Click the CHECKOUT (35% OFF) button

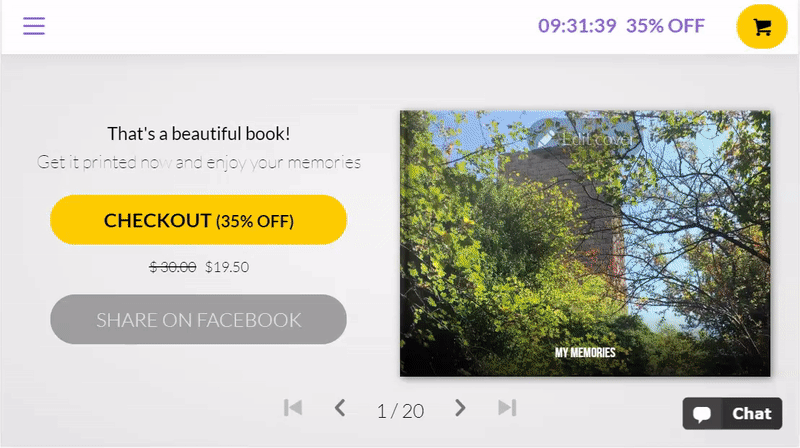[x=198, y=220]
